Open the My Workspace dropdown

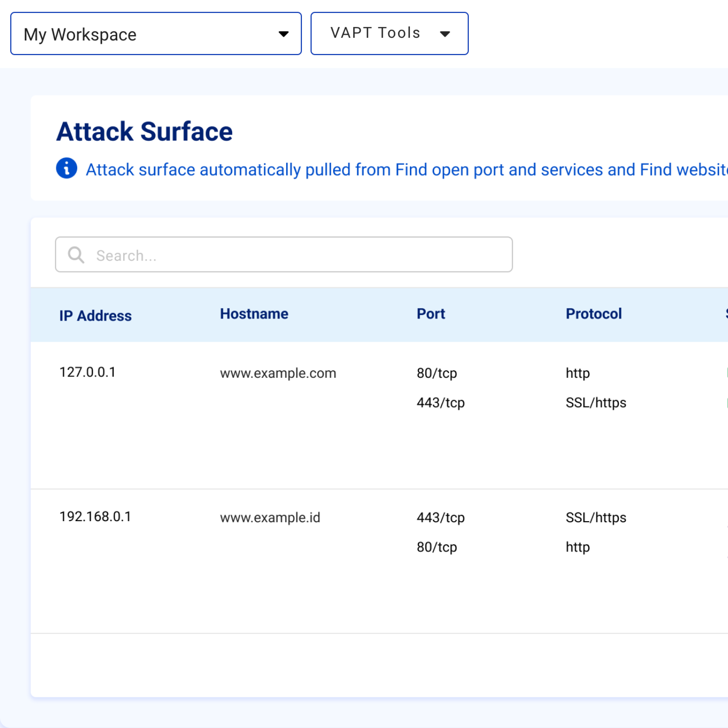coord(156,34)
